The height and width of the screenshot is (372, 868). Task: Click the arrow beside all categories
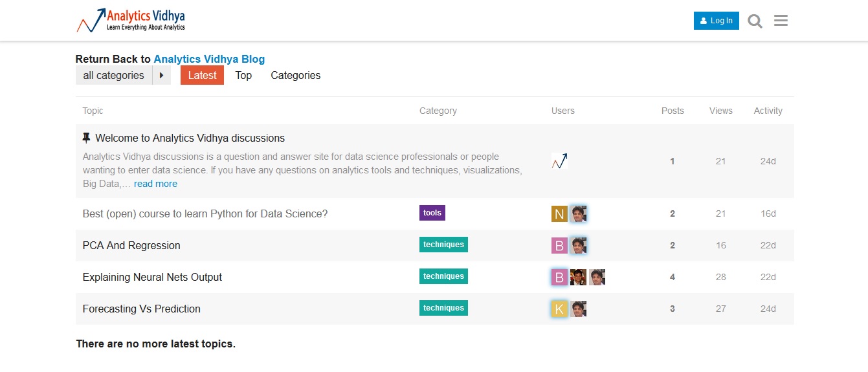162,76
